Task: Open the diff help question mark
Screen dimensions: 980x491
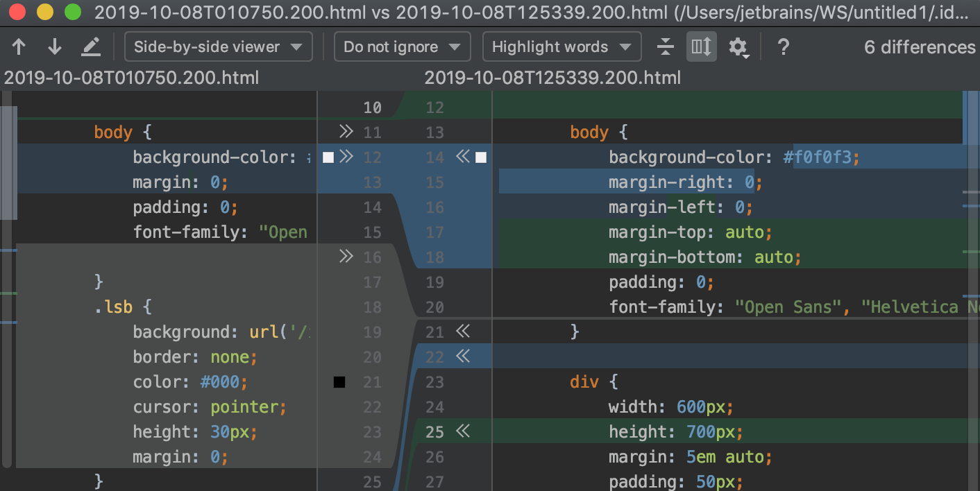Action: pyautogui.click(x=783, y=47)
